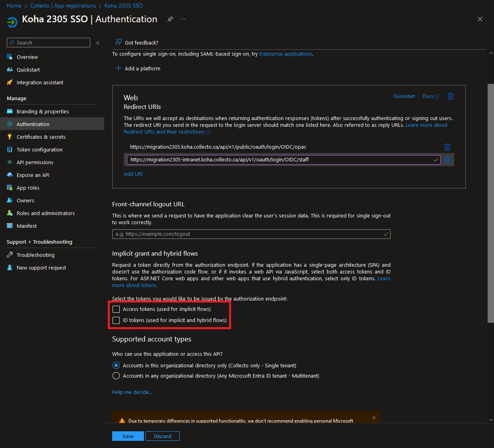Image resolution: width=494 pixels, height=448 pixels.
Task: Click the Koha 2305 SSO breadcrumb
Action: pos(124,6)
